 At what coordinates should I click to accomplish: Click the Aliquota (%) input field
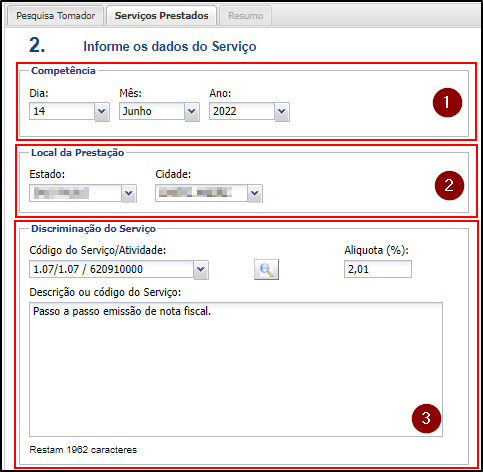pyautogui.click(x=378, y=269)
